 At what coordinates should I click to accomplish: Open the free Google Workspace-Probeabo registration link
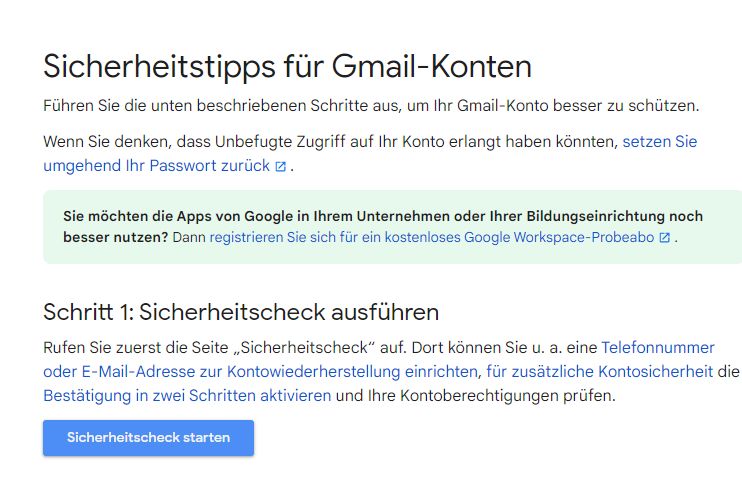432,237
